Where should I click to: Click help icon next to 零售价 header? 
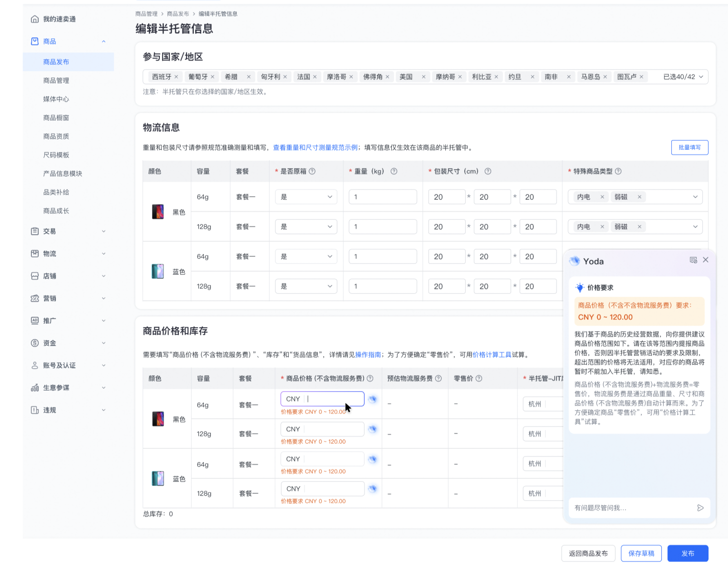coord(479,378)
